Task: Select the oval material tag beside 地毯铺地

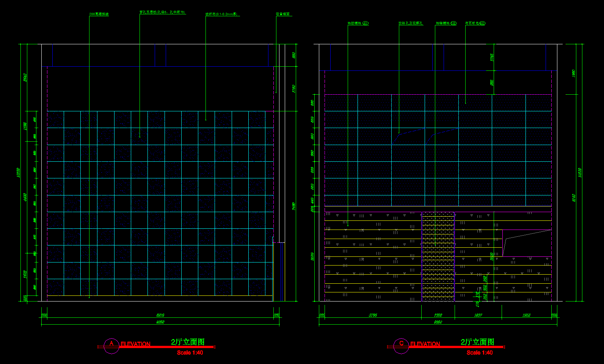Action: [x=453, y=23]
